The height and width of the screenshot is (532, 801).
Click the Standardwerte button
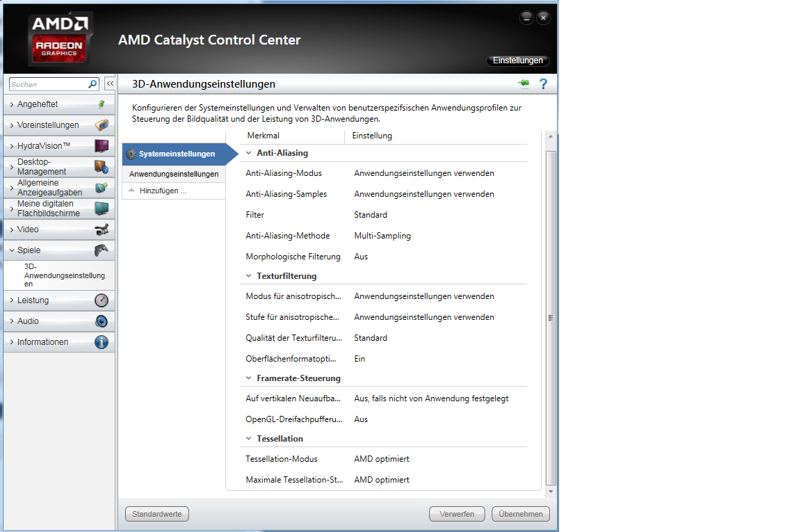click(x=157, y=514)
